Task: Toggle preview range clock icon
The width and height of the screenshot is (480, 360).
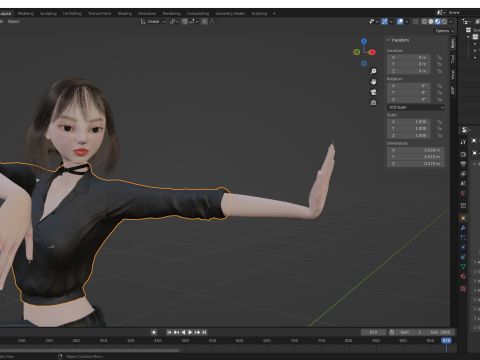Action: (x=392, y=332)
